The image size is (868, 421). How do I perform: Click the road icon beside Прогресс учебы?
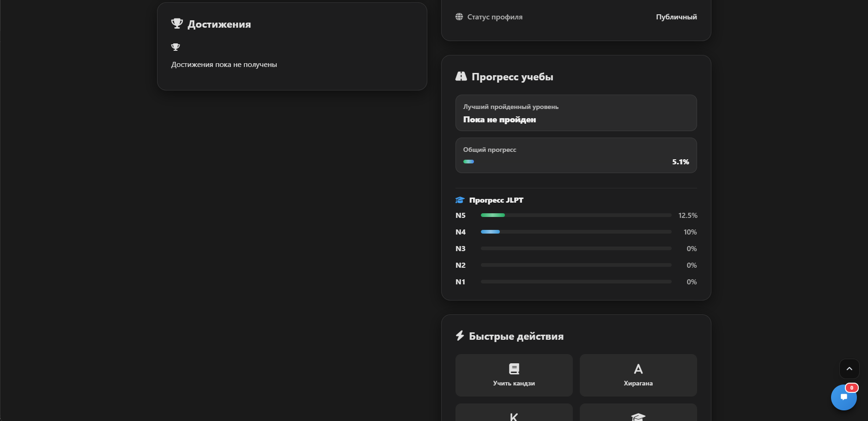(461, 77)
